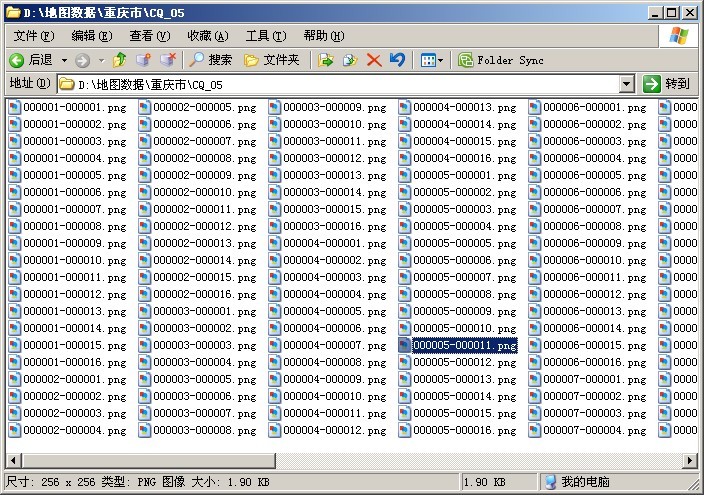Select file 000002-000012.png

198,226
